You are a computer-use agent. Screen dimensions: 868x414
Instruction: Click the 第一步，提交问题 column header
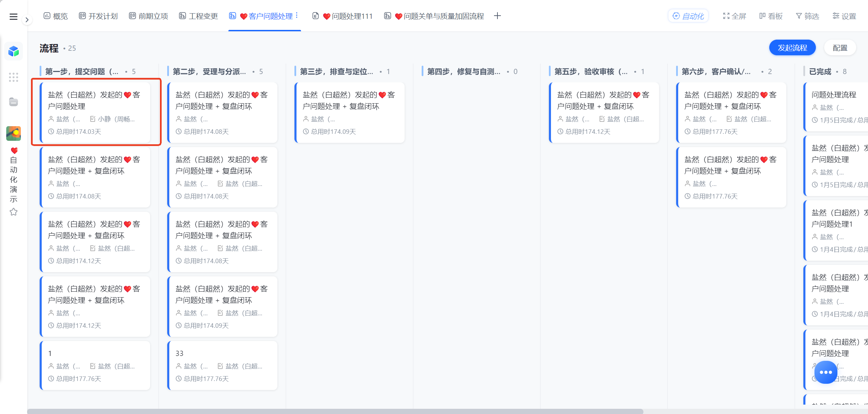point(82,72)
